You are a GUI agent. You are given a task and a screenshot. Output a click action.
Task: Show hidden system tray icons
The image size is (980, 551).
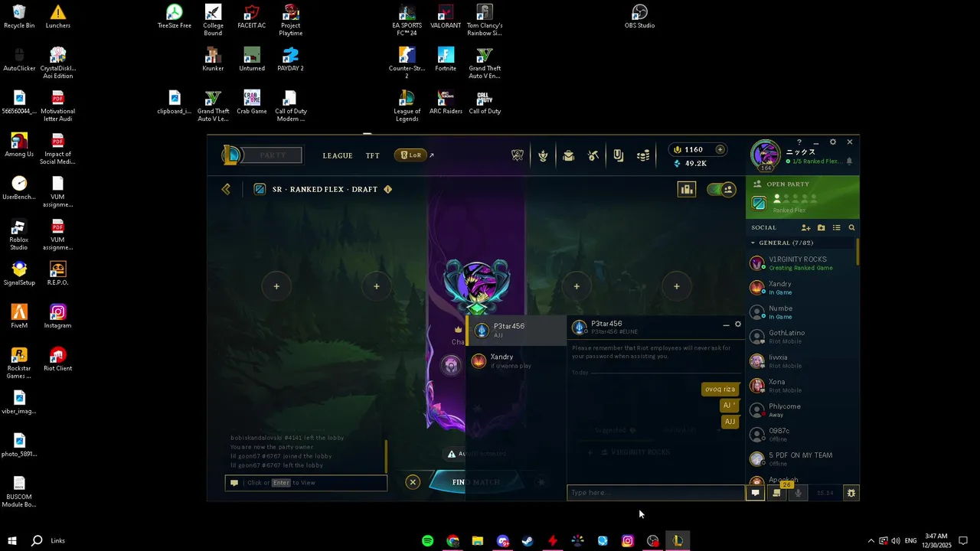[871, 541]
